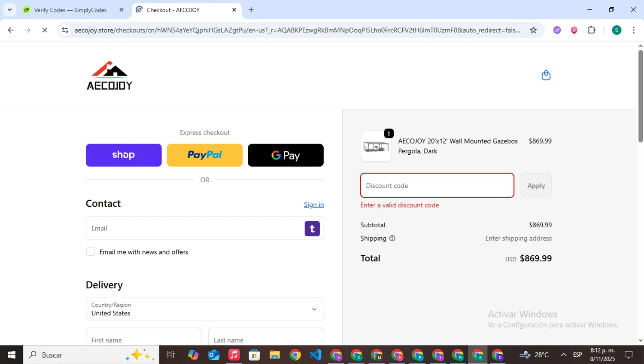Open Microsoft Store from the taskbar
This screenshot has height=364, width=644.
pos(254,355)
